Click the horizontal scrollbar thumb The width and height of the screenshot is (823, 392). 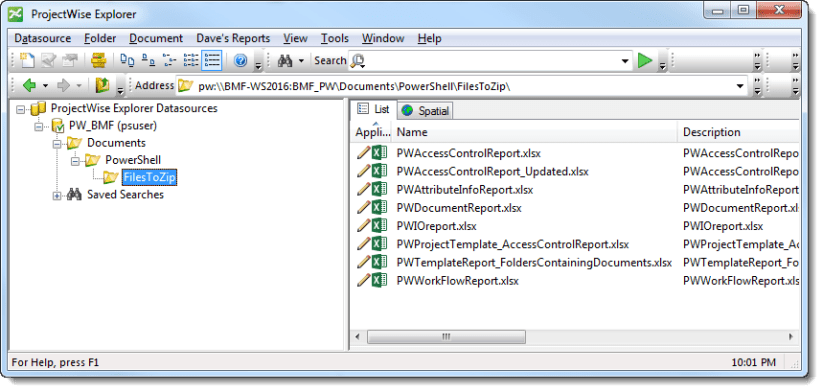446,336
